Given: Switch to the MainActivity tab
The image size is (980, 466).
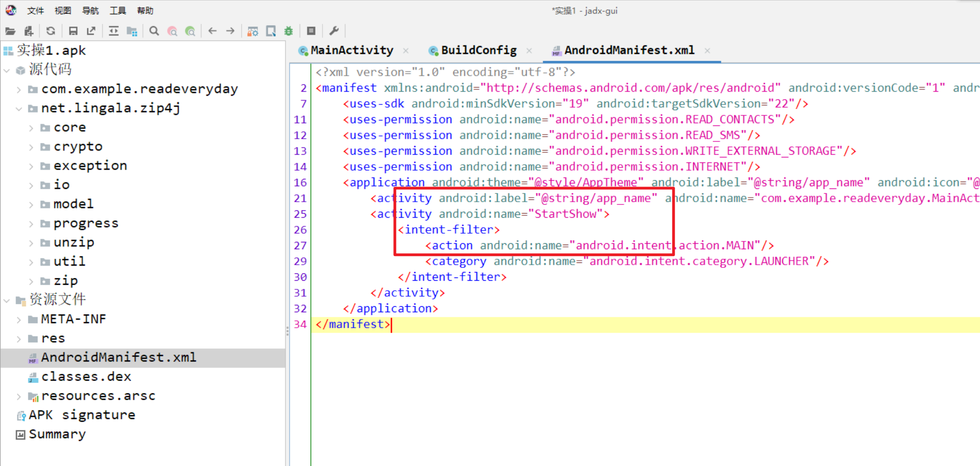Looking at the screenshot, I should click(x=351, y=50).
